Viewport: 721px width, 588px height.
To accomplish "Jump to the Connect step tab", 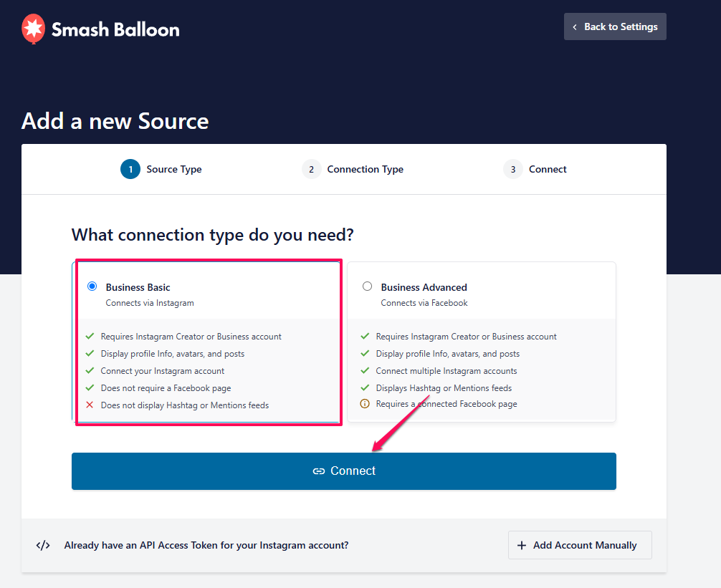I will pos(548,170).
